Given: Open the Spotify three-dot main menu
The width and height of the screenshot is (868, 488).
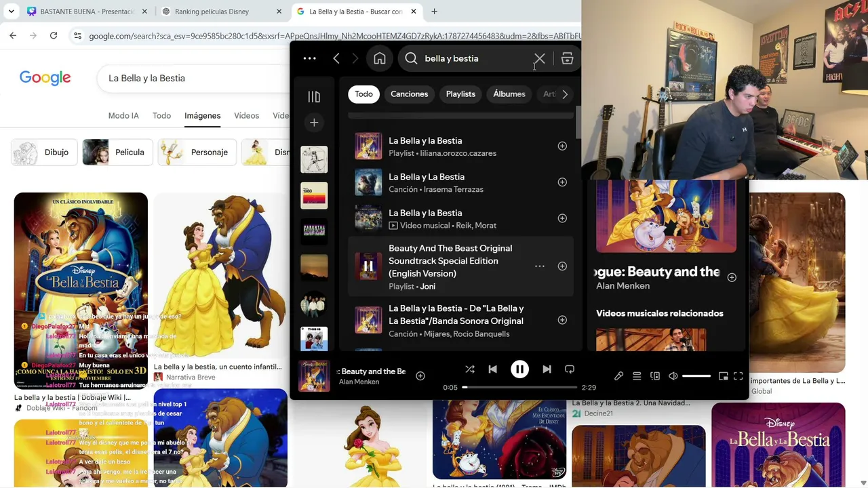Looking at the screenshot, I should click(x=309, y=58).
